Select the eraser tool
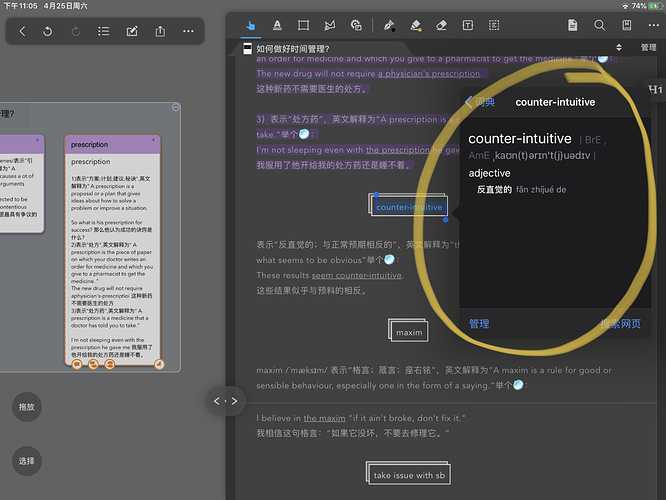666x500 pixels. pyautogui.click(x=441, y=25)
